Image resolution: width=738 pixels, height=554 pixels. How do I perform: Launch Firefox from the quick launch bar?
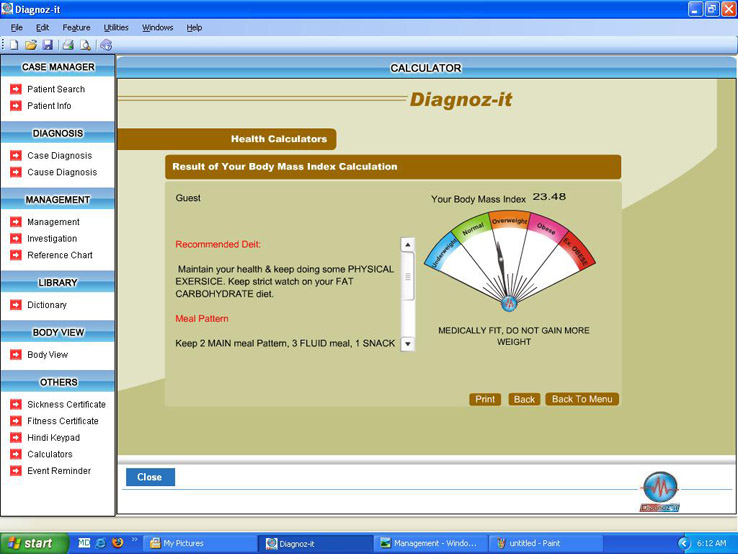coord(118,543)
